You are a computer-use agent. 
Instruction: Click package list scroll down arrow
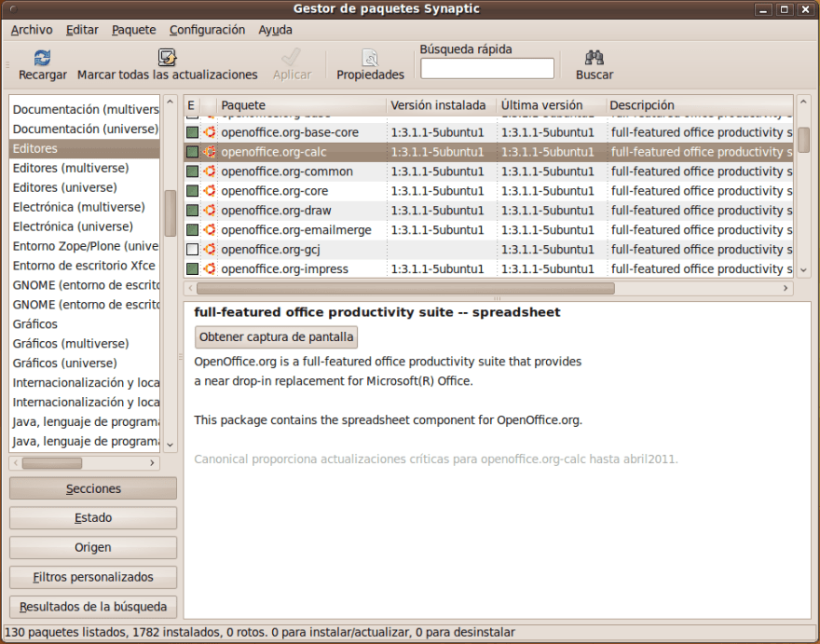pos(804,270)
